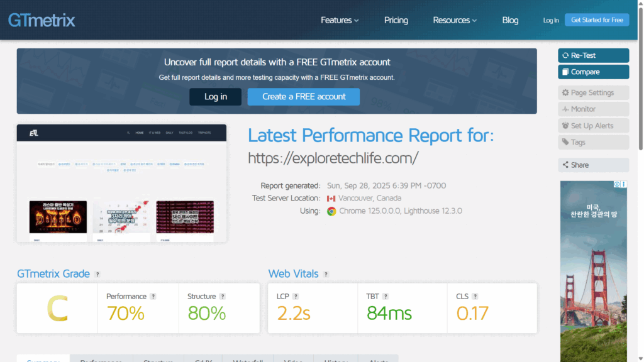
Task: Click the GTmetrix logo
Action: point(42,20)
